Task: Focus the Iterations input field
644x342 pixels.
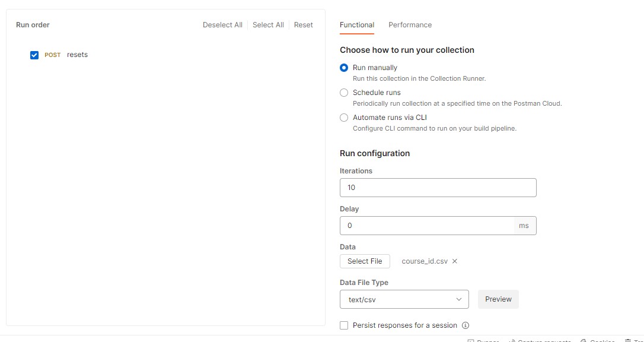Action: click(438, 188)
